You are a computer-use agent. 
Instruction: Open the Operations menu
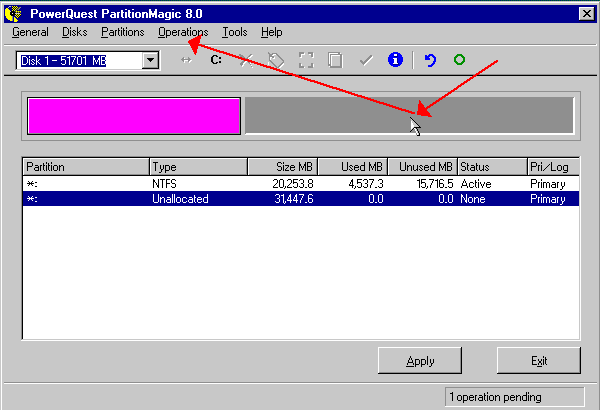pyautogui.click(x=183, y=32)
